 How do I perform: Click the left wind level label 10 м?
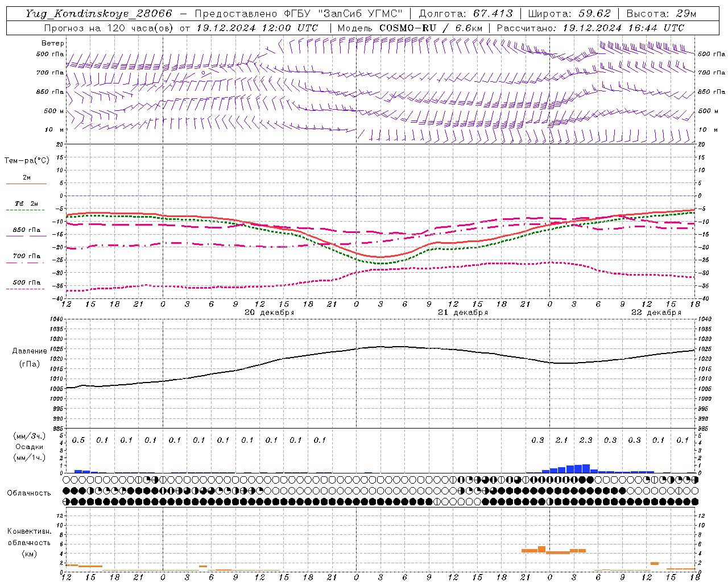point(55,130)
